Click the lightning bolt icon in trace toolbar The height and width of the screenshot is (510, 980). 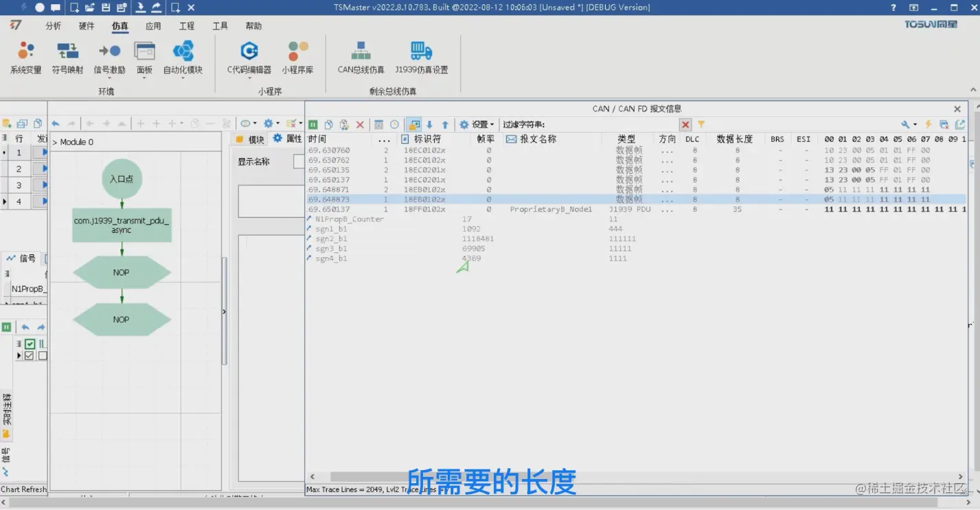click(x=928, y=124)
